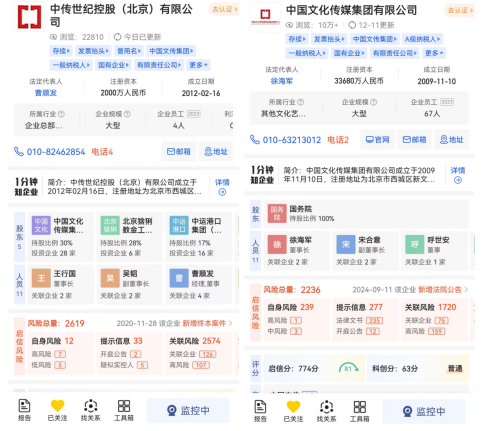The height and width of the screenshot is (431, 492).
Task: Open personnel card 吴韬 副董事长
Action: pos(129,284)
